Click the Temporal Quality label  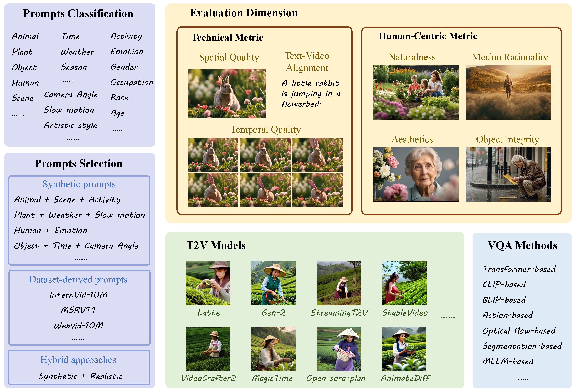click(265, 130)
